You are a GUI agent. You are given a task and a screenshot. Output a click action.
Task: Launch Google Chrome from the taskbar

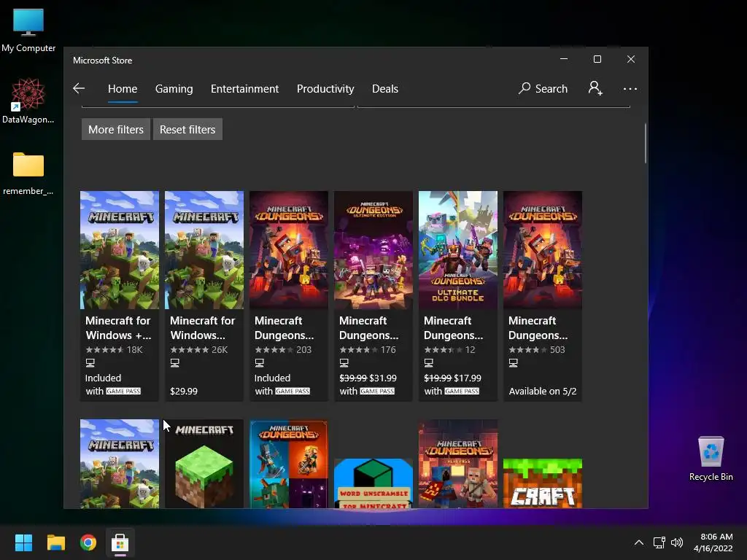[x=88, y=542]
